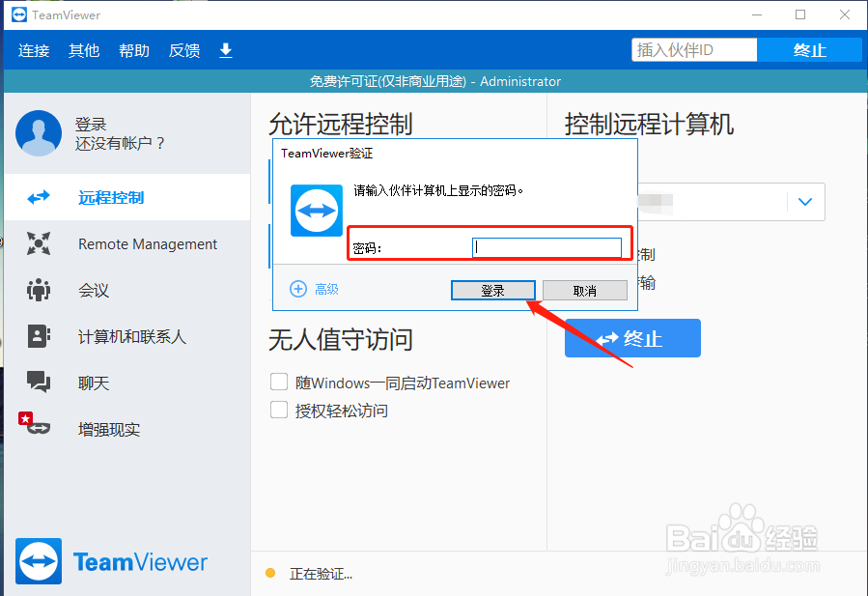868x596 pixels.
Task: Click the 无人值守访问 heading
Action: 341,340
